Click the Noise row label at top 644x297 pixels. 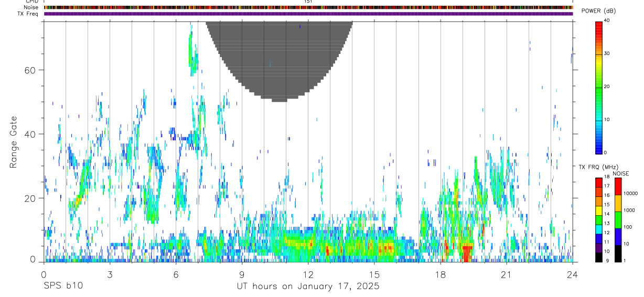pos(31,7)
